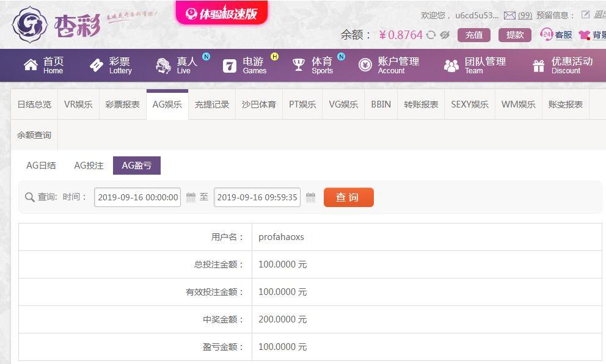
Task: Click the orange 查询 search button
Action: coord(349,197)
